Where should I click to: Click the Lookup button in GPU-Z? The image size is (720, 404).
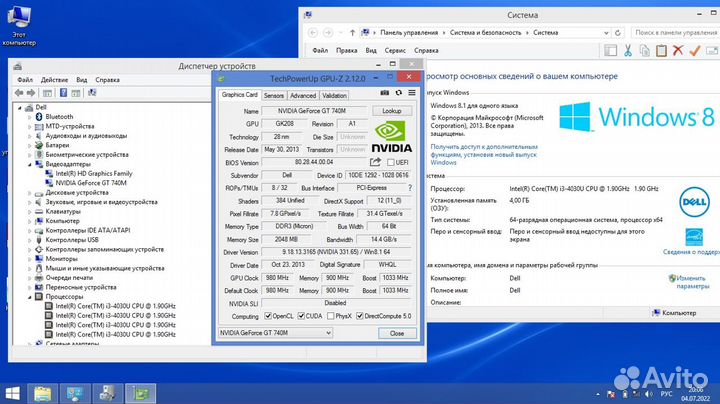click(392, 111)
